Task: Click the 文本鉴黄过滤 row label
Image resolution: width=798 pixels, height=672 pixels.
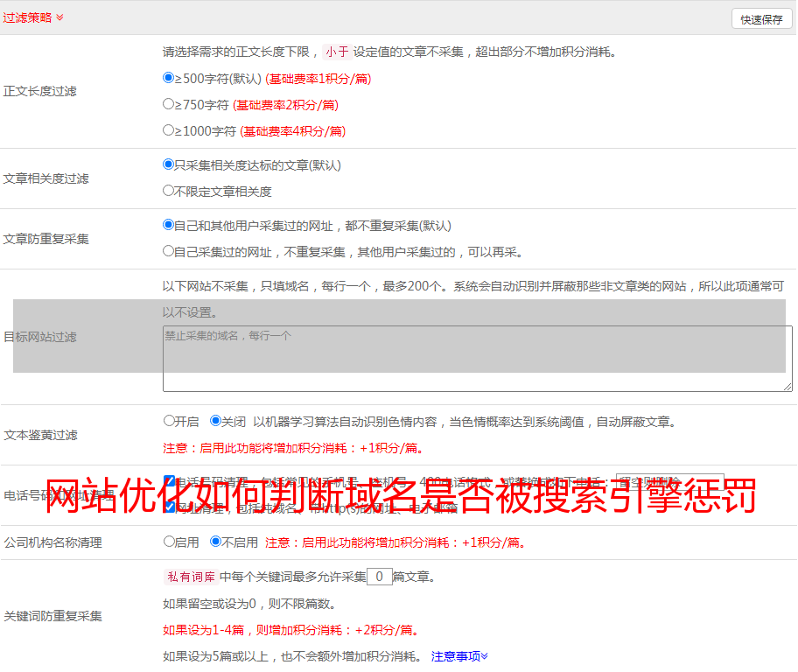Action: point(41,435)
